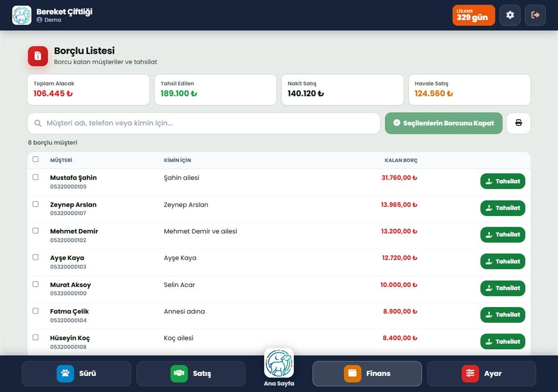
Task: Click the green handshake icon for Satış
Action: click(x=179, y=373)
